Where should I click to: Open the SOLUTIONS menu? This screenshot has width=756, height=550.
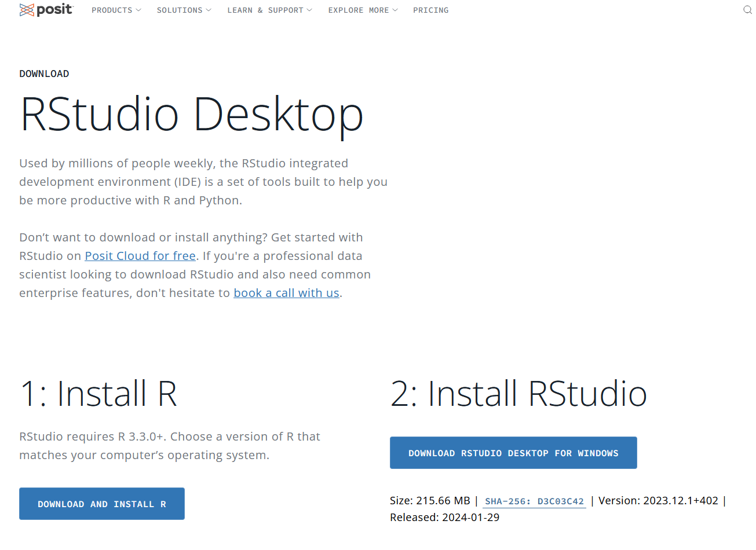coord(180,10)
